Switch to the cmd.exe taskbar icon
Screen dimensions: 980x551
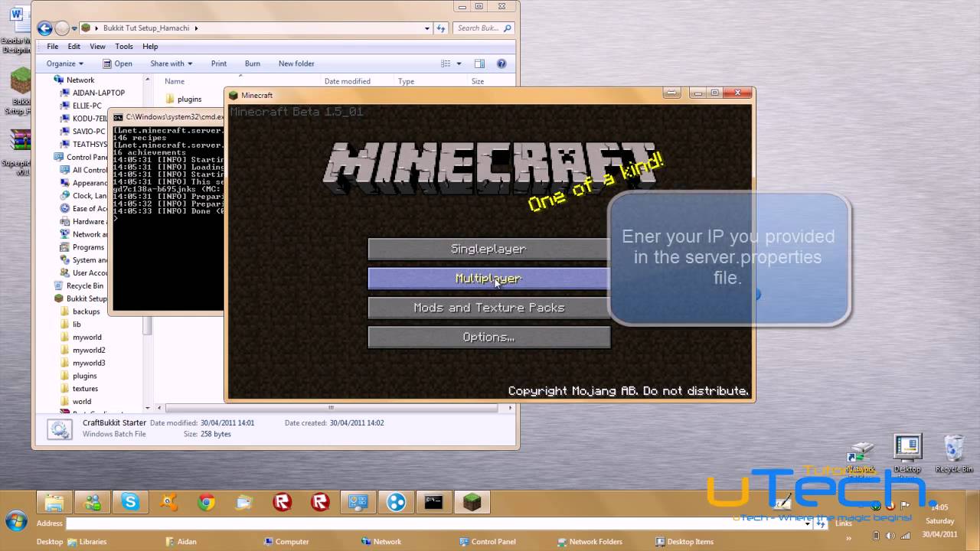(434, 503)
